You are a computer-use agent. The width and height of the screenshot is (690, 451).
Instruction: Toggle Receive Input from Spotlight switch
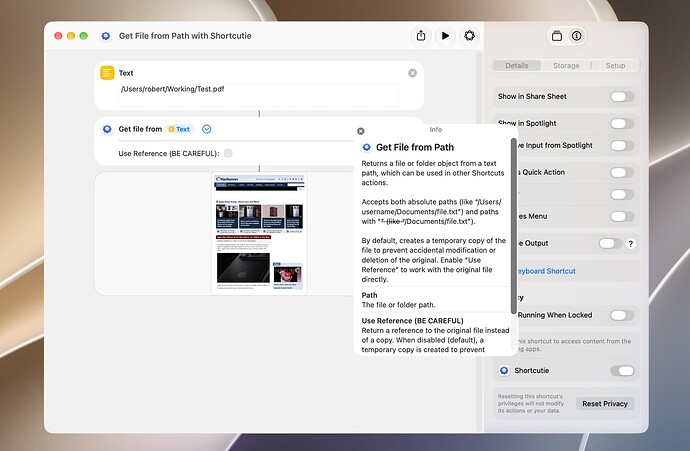[x=622, y=145]
